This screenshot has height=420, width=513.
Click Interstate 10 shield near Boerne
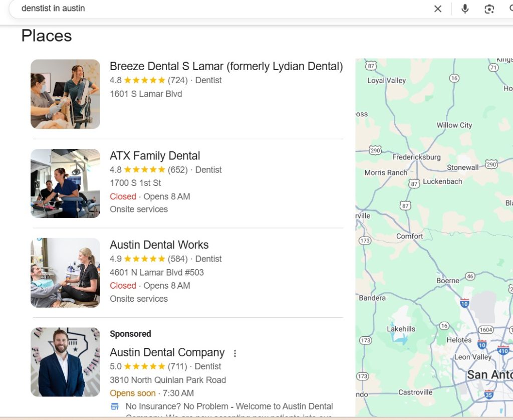tap(464, 303)
